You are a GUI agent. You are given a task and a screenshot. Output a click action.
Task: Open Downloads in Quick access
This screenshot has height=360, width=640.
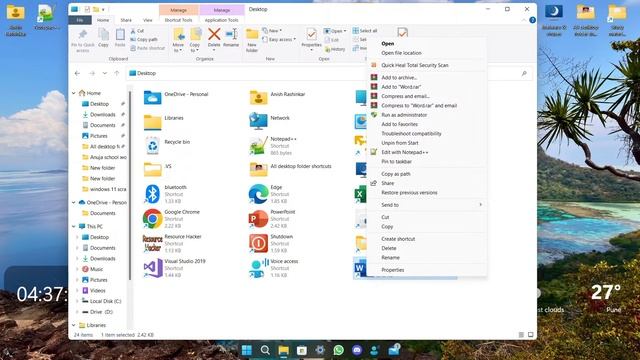pos(102,115)
